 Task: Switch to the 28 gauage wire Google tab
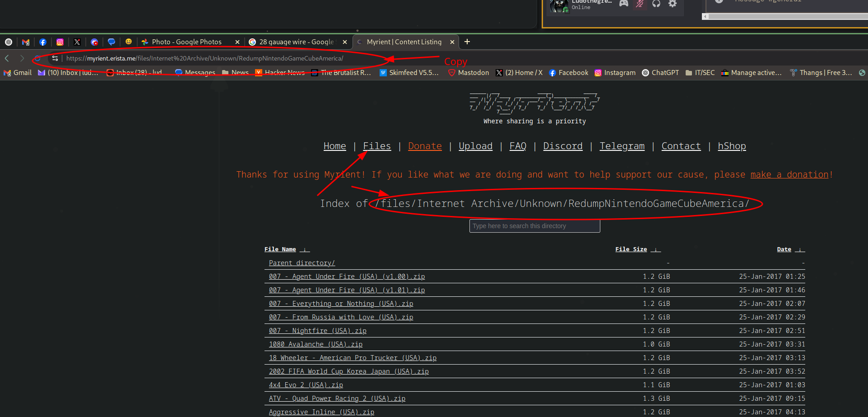296,42
